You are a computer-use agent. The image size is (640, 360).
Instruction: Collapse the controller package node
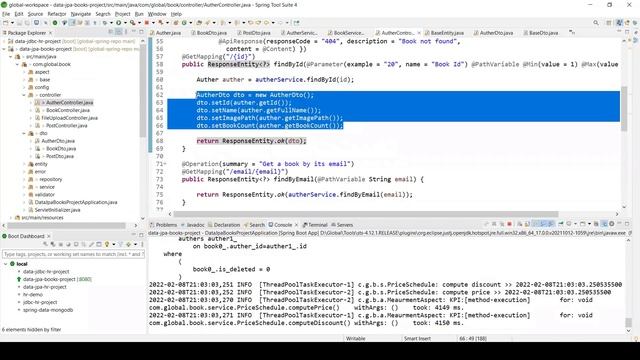24,95
